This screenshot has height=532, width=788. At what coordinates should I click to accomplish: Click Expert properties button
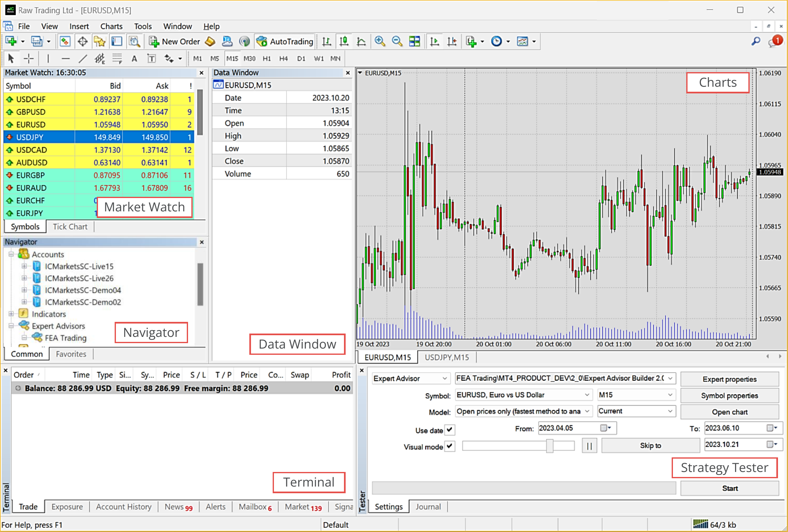729,379
